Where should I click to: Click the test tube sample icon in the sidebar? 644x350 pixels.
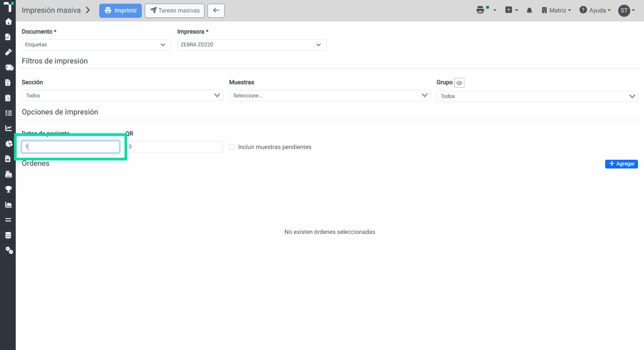coord(8,52)
